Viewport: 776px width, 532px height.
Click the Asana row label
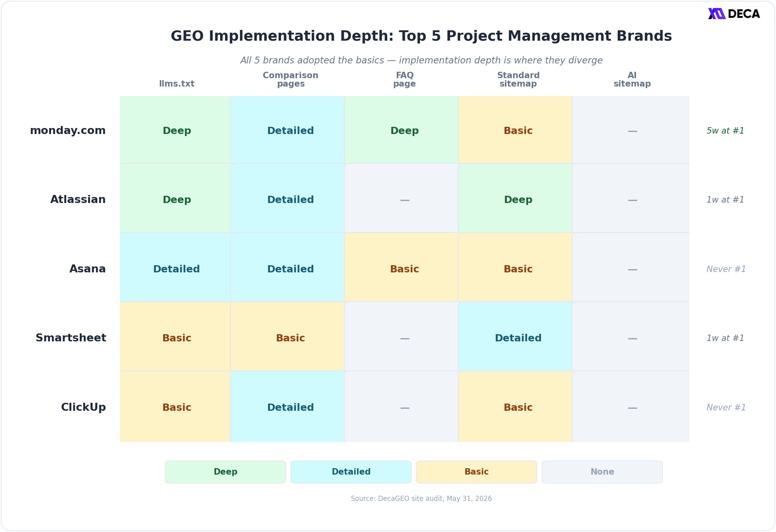coord(87,269)
